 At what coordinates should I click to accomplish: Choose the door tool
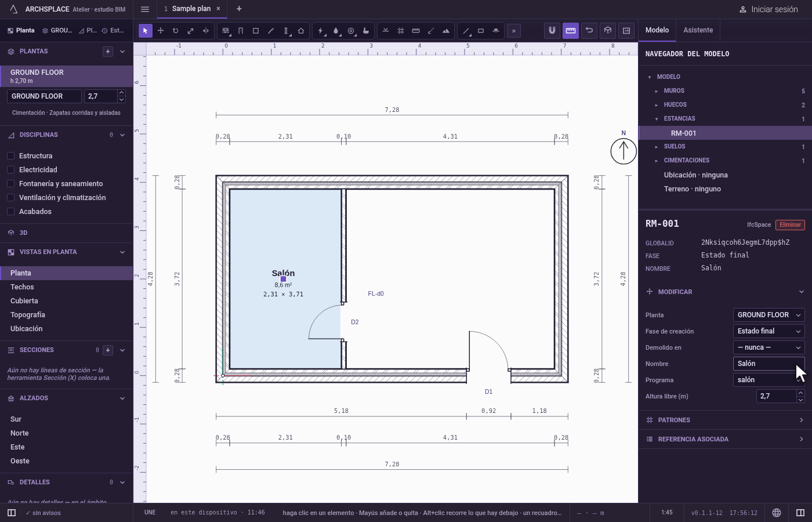tap(241, 31)
